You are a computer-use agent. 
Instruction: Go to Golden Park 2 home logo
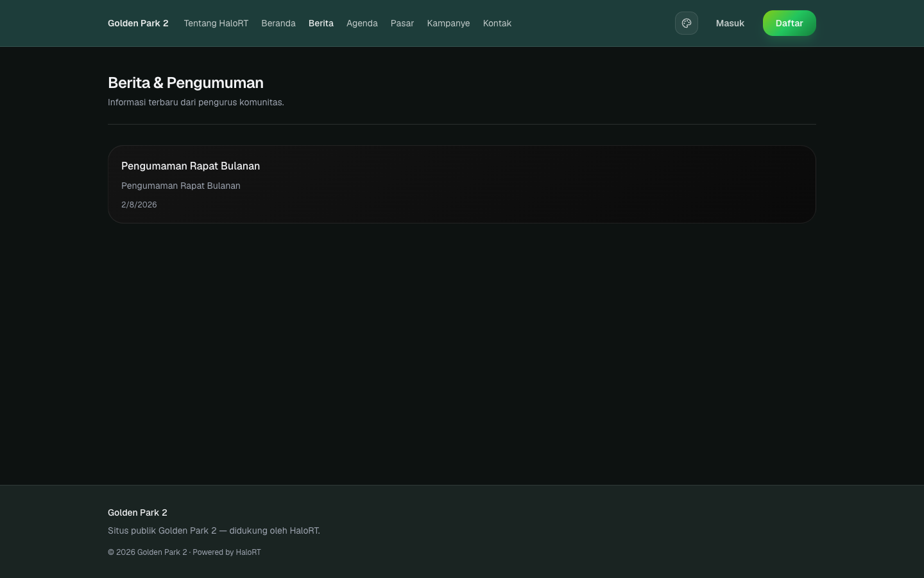(138, 23)
